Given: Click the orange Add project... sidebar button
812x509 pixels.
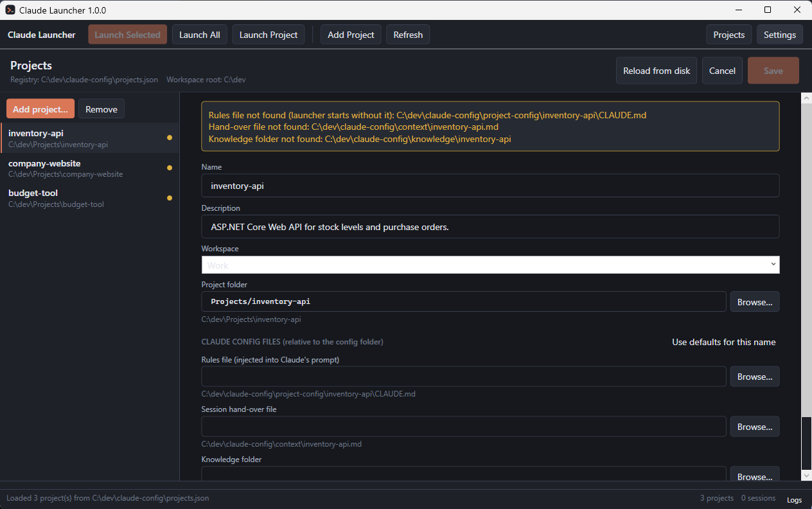Looking at the screenshot, I should pos(40,109).
